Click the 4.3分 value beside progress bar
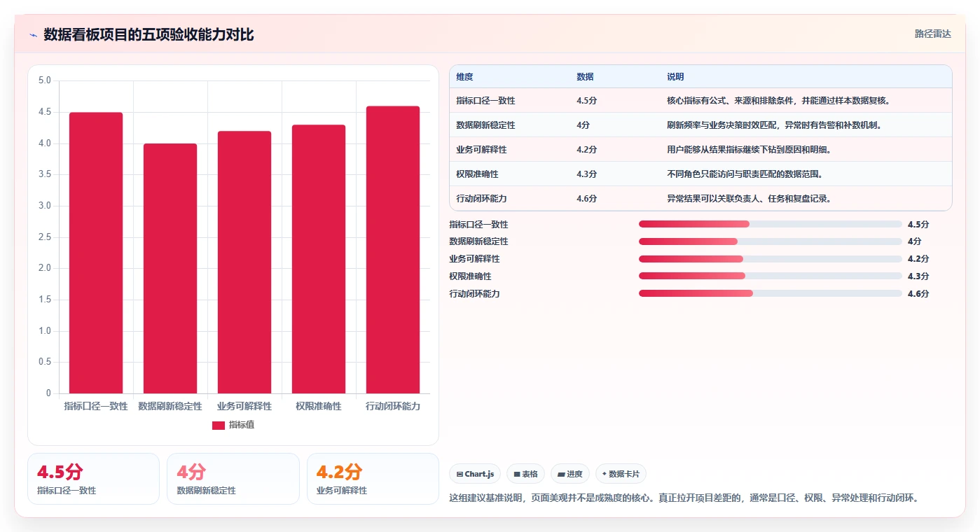This screenshot has width=980, height=532. (x=918, y=276)
